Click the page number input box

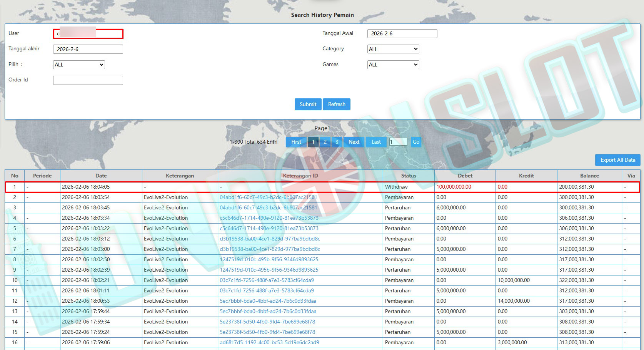[398, 142]
